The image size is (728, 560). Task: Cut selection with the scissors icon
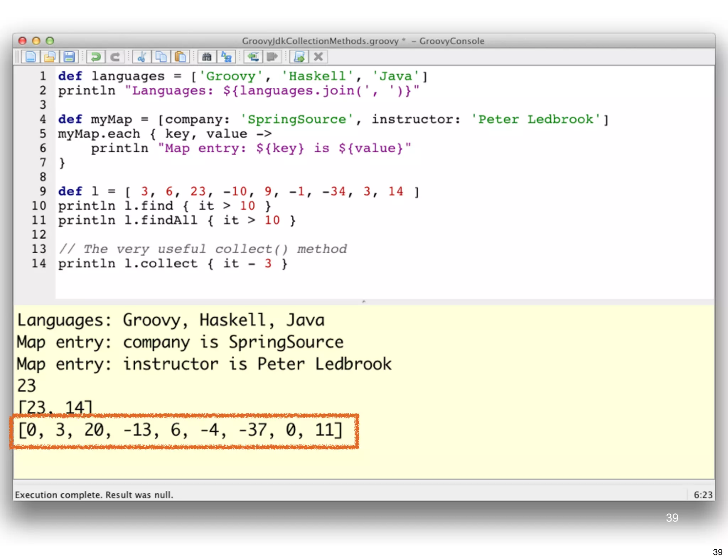point(141,57)
